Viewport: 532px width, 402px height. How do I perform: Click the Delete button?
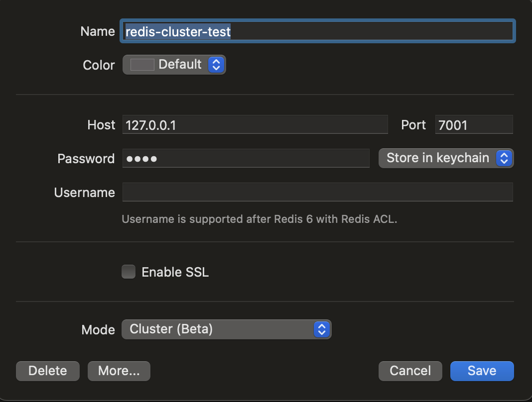[48, 371]
